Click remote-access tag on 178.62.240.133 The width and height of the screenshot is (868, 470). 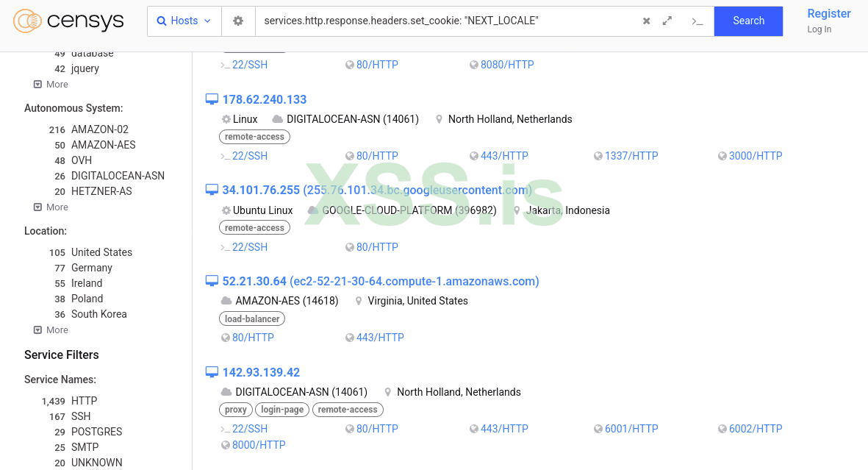click(254, 136)
